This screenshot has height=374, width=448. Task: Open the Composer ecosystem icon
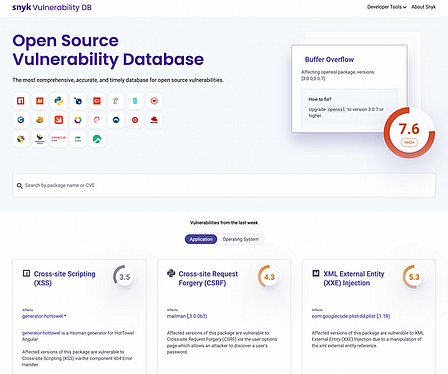116,101
